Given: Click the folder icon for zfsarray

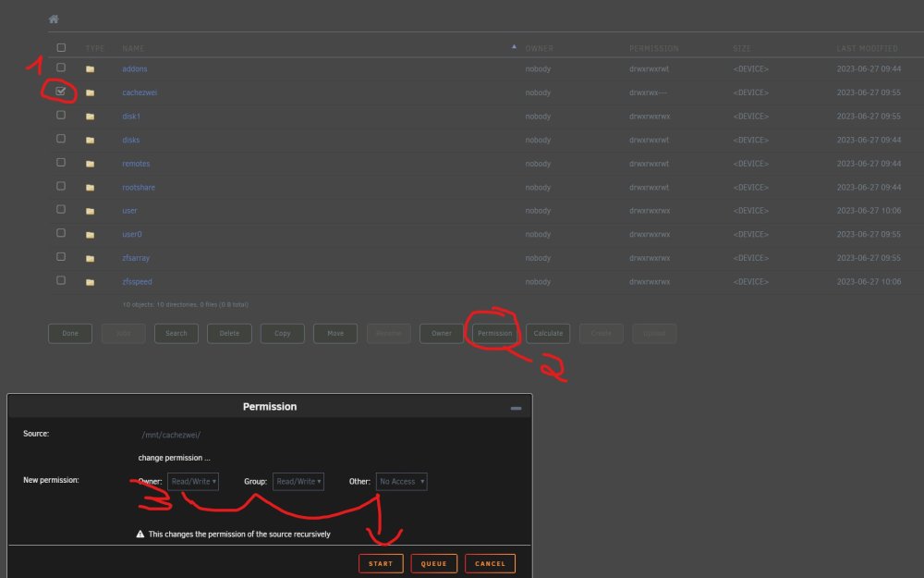Looking at the screenshot, I should click(91, 258).
